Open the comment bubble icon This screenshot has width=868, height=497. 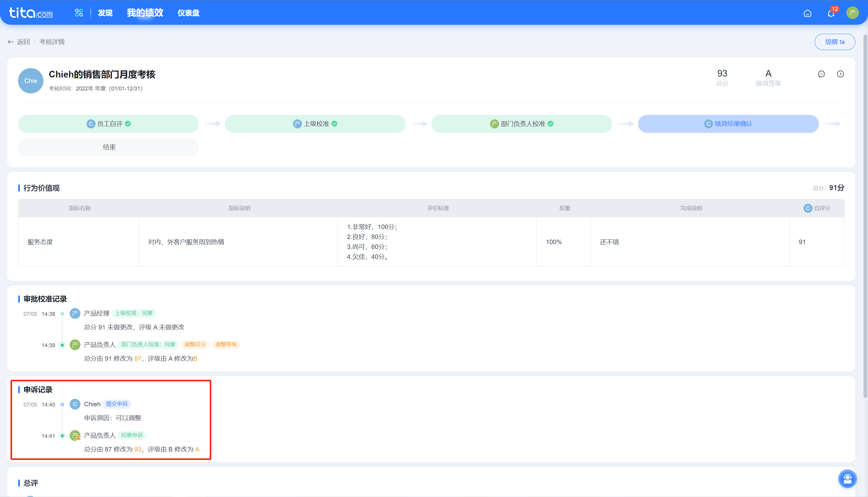[x=821, y=74]
